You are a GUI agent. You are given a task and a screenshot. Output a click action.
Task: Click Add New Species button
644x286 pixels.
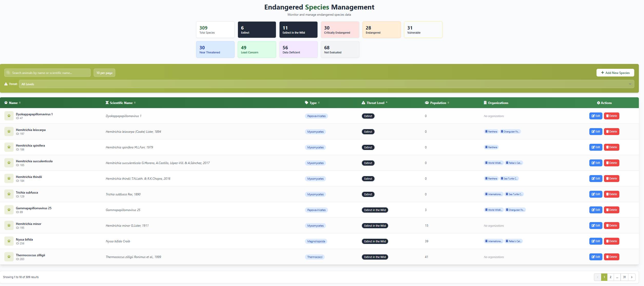615,73
